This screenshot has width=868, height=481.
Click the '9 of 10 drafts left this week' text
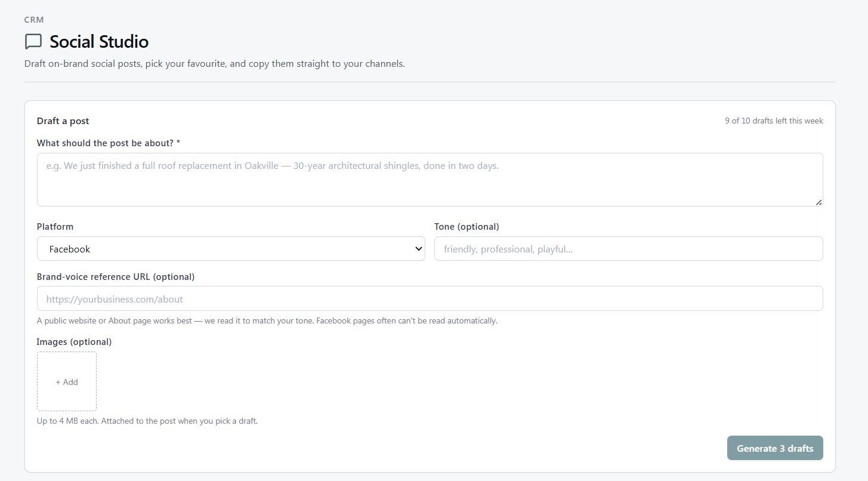coord(774,121)
